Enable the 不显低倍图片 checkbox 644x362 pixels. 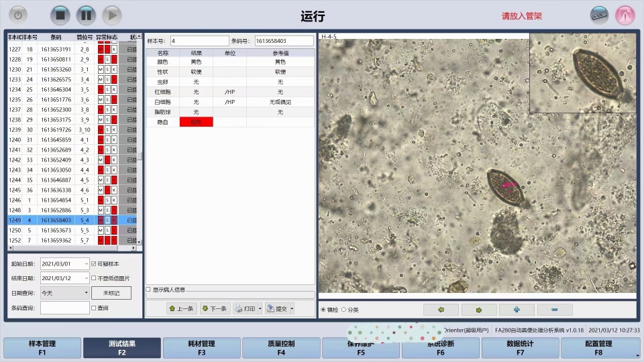pyautogui.click(x=94, y=278)
